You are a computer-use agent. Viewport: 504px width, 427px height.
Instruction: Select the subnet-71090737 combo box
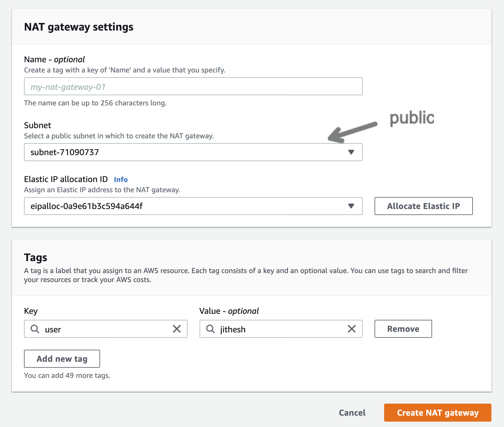pyautogui.click(x=186, y=152)
